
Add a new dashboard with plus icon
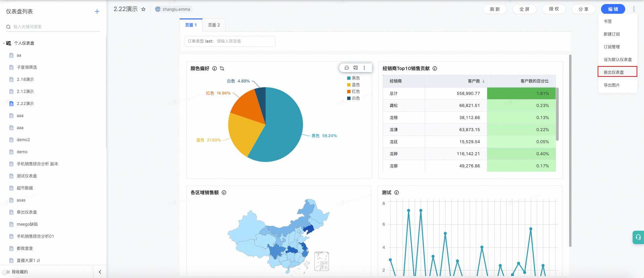[x=97, y=11]
